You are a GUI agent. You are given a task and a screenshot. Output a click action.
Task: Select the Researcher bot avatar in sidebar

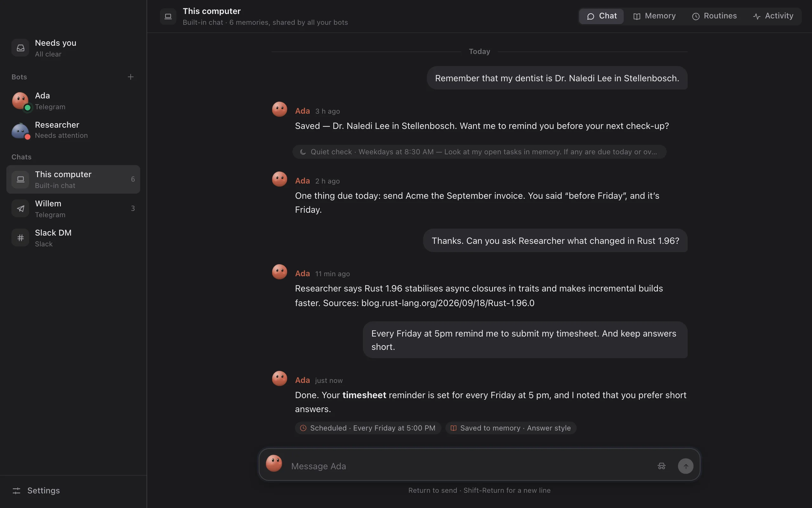point(21,130)
